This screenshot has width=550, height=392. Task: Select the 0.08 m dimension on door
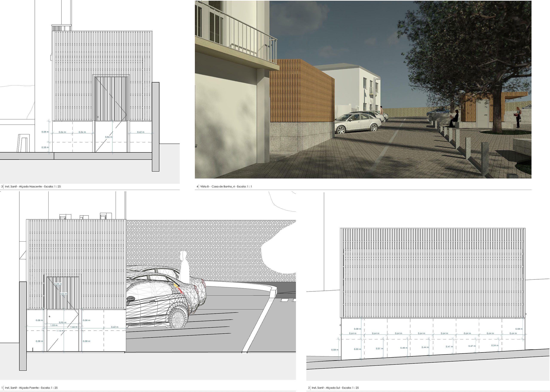(58, 284)
